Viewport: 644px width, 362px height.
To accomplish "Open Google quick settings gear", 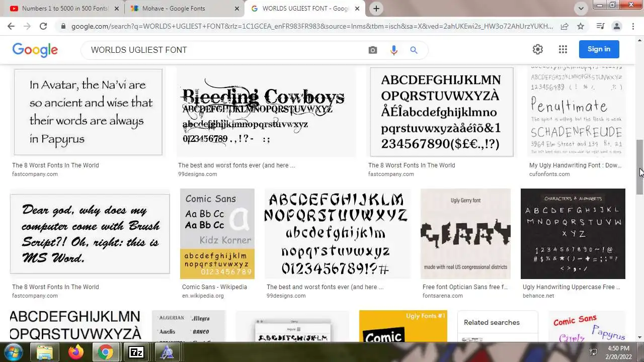I will pos(538,49).
